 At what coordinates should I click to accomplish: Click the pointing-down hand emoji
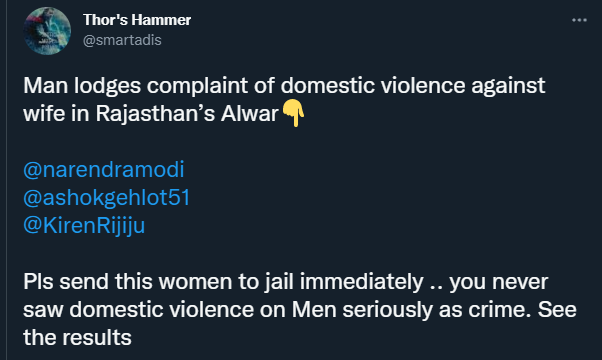(293, 113)
